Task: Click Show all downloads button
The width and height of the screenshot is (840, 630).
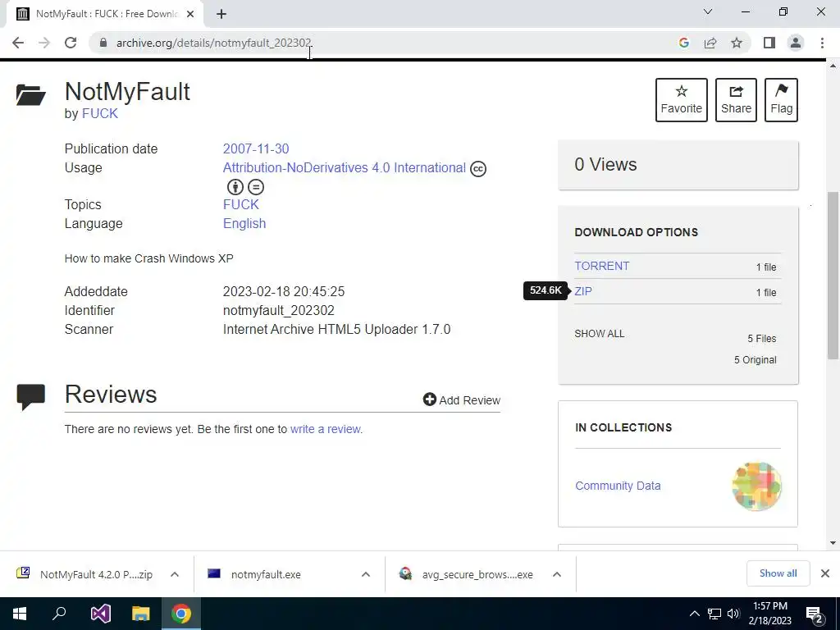Action: point(778,573)
